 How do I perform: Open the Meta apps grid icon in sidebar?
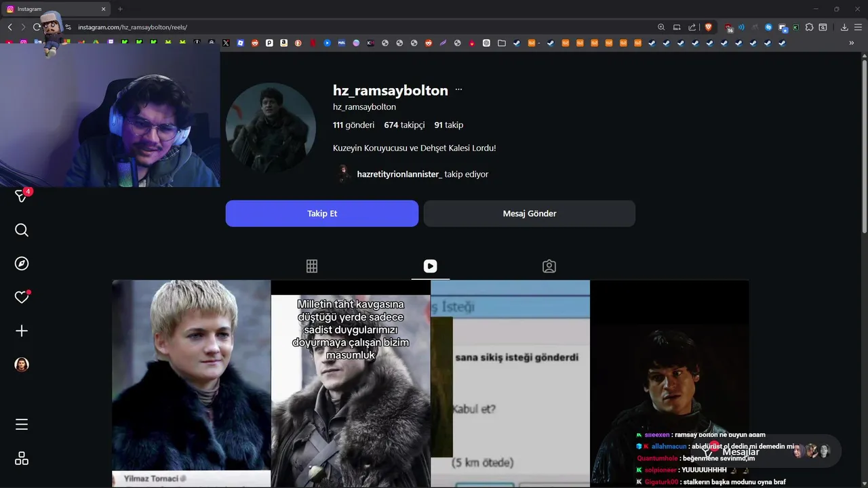click(x=22, y=459)
